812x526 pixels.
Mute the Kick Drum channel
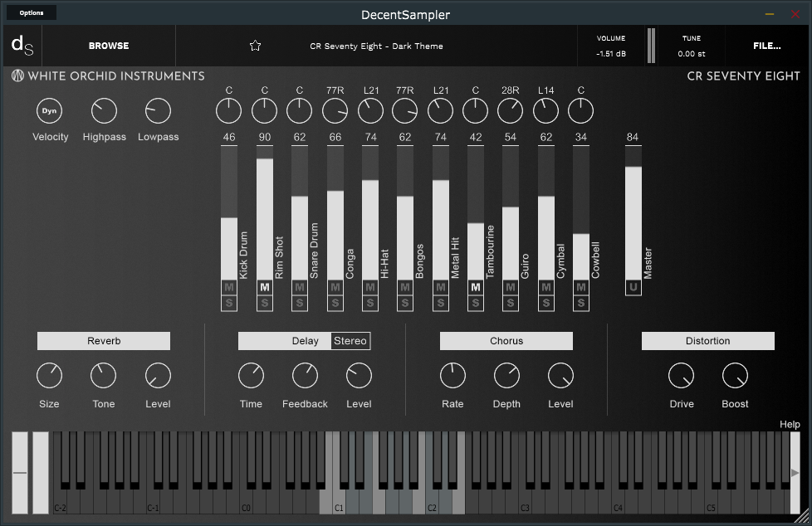click(229, 287)
